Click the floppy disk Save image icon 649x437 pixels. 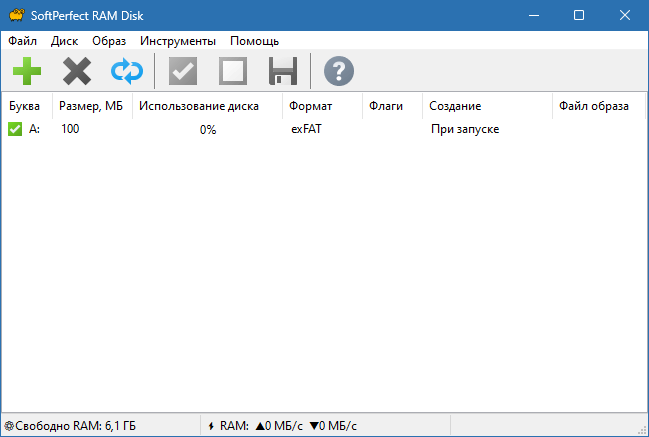click(x=283, y=71)
